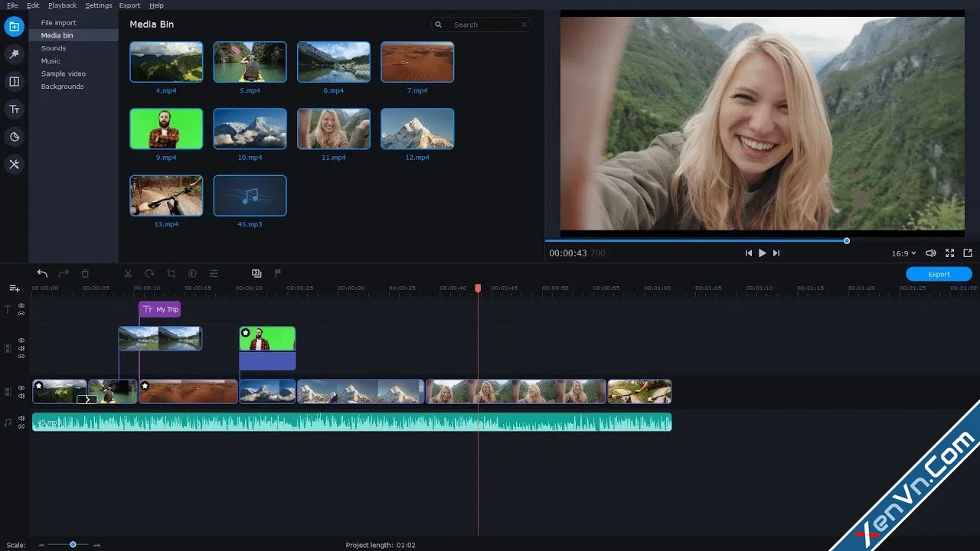Click the preview volume speaker icon

coord(931,253)
